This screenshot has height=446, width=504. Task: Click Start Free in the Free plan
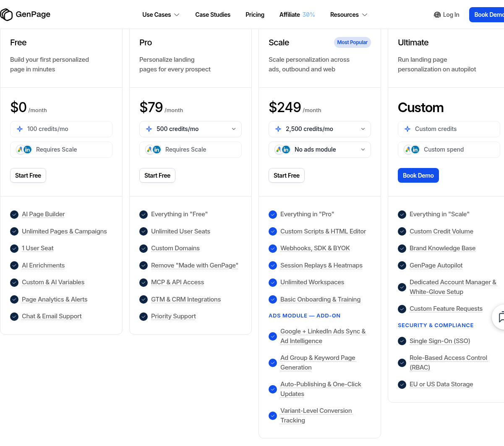point(28,176)
